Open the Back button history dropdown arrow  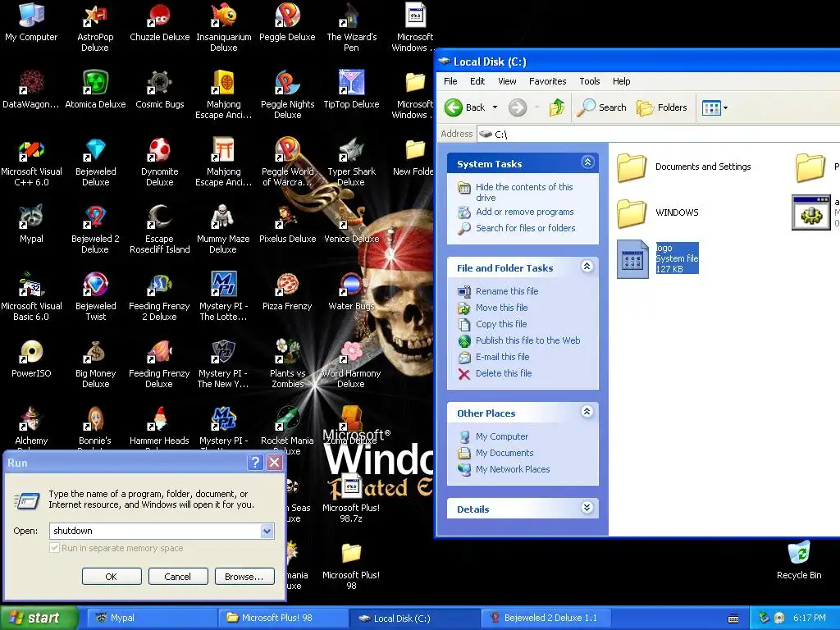pyautogui.click(x=495, y=107)
